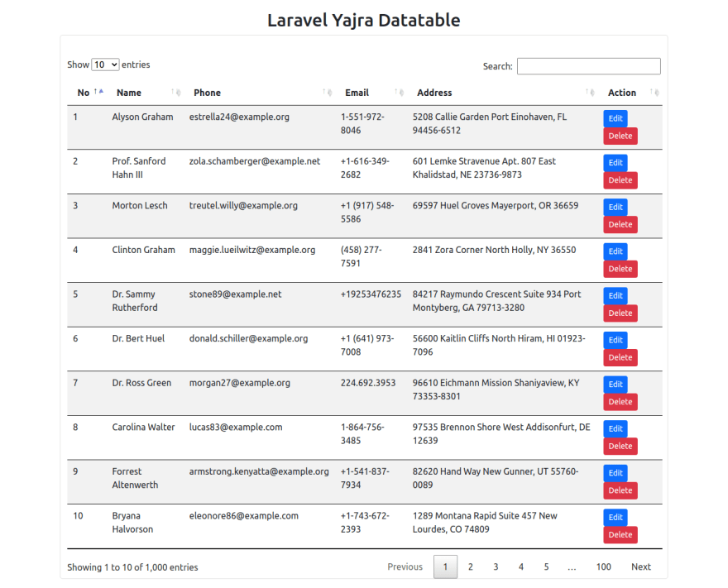
Task: Delete Alyson Graham's record
Action: (x=620, y=136)
